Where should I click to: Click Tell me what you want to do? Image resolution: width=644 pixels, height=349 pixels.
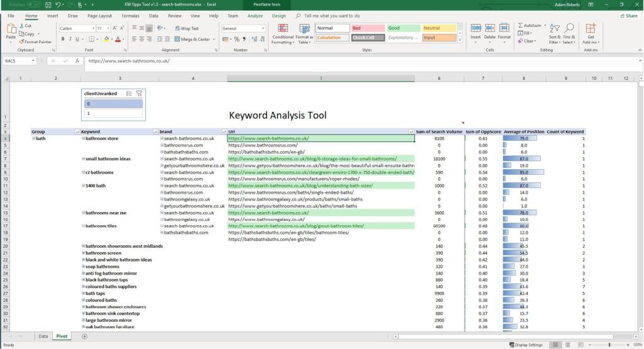332,16
